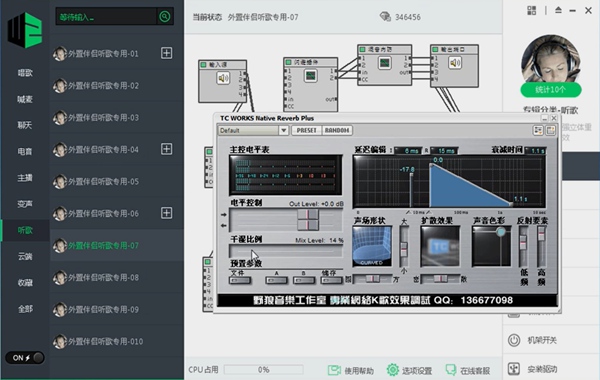Select 全部 category in sidebar

click(25, 309)
